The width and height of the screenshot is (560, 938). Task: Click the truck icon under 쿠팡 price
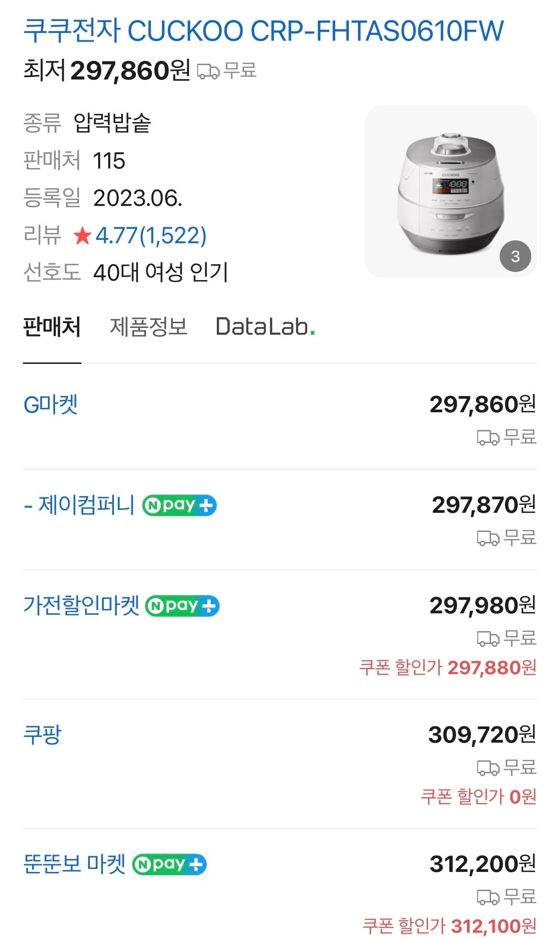pyautogui.click(x=488, y=768)
